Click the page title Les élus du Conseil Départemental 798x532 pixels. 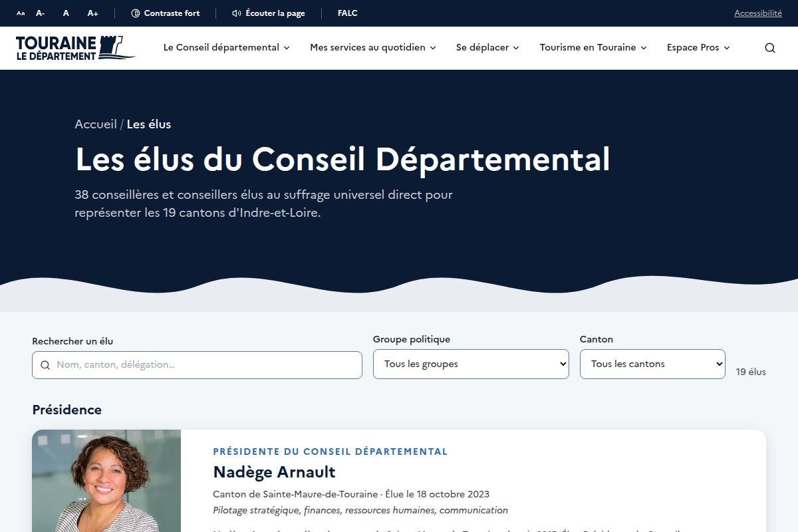pos(342,160)
